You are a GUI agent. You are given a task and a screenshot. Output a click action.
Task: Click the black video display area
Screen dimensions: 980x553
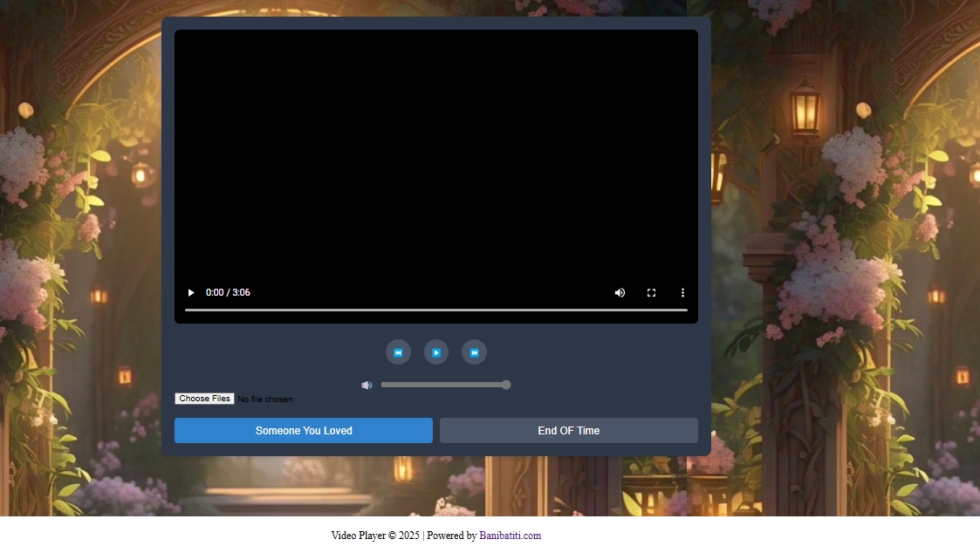436,157
